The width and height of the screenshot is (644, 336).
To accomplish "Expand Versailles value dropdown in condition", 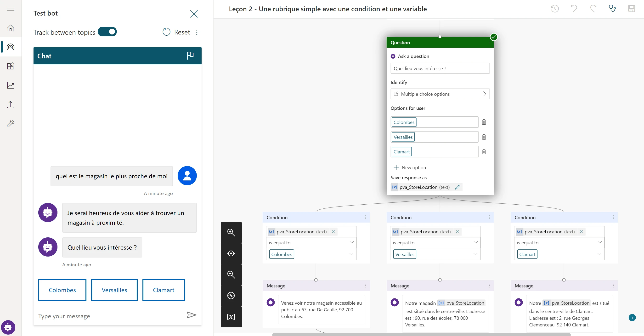I will 475,254.
